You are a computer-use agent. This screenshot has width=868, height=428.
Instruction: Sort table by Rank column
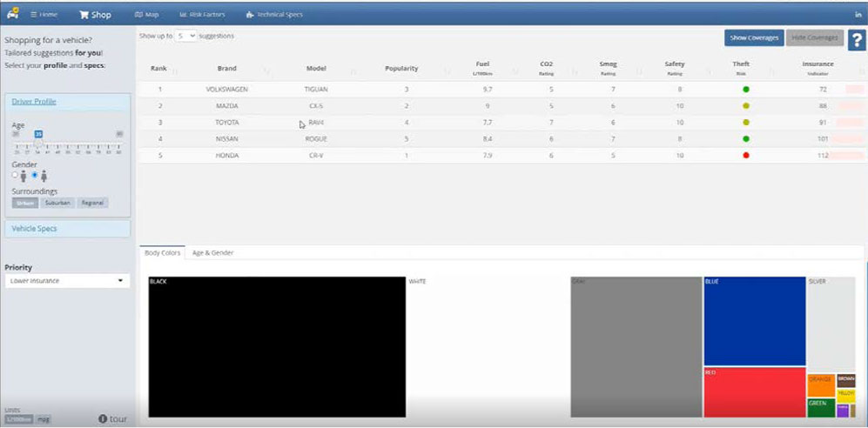tap(160, 69)
